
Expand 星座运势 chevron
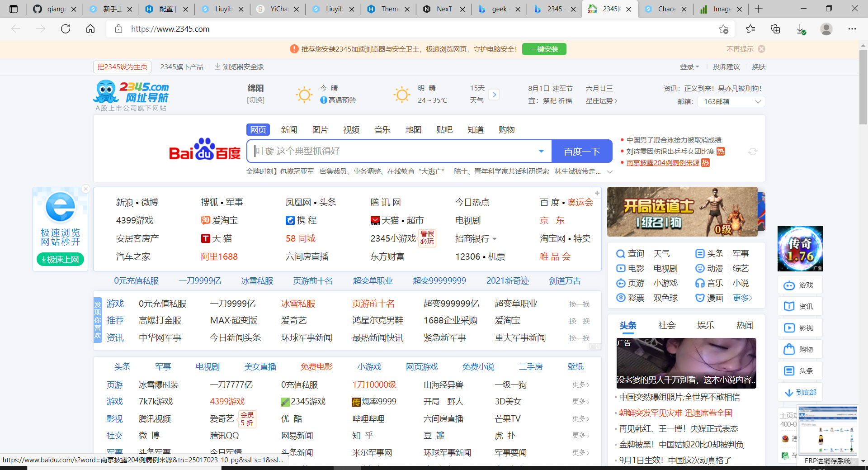click(x=615, y=101)
